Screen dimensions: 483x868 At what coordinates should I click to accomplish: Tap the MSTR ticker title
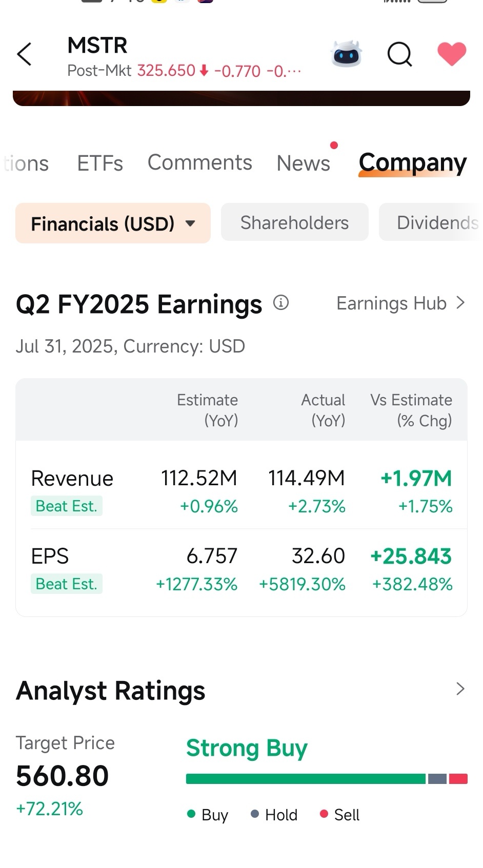click(97, 46)
